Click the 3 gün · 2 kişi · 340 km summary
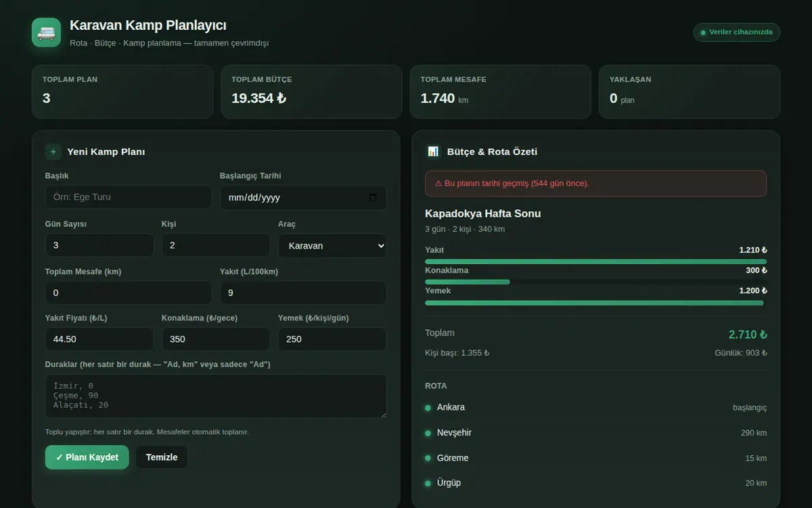 [x=465, y=229]
